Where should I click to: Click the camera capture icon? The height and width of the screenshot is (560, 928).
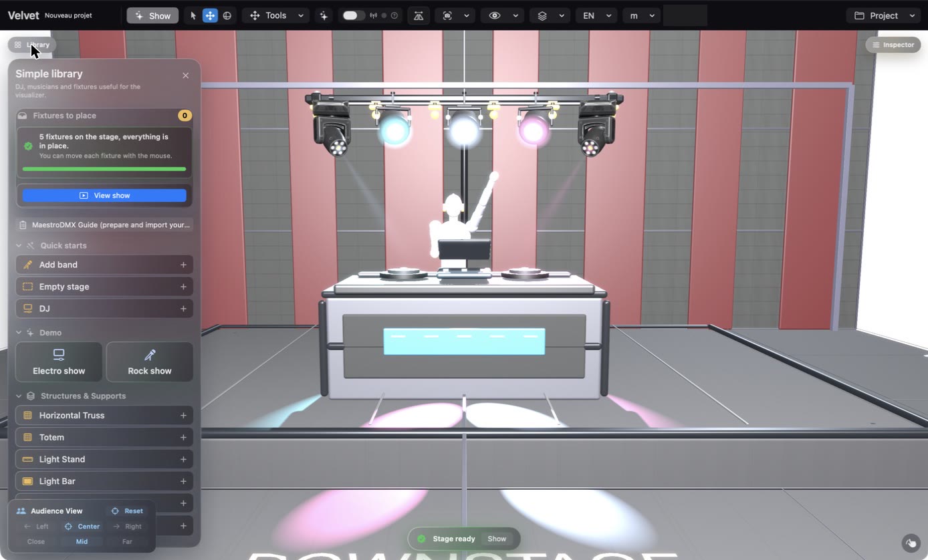click(447, 15)
